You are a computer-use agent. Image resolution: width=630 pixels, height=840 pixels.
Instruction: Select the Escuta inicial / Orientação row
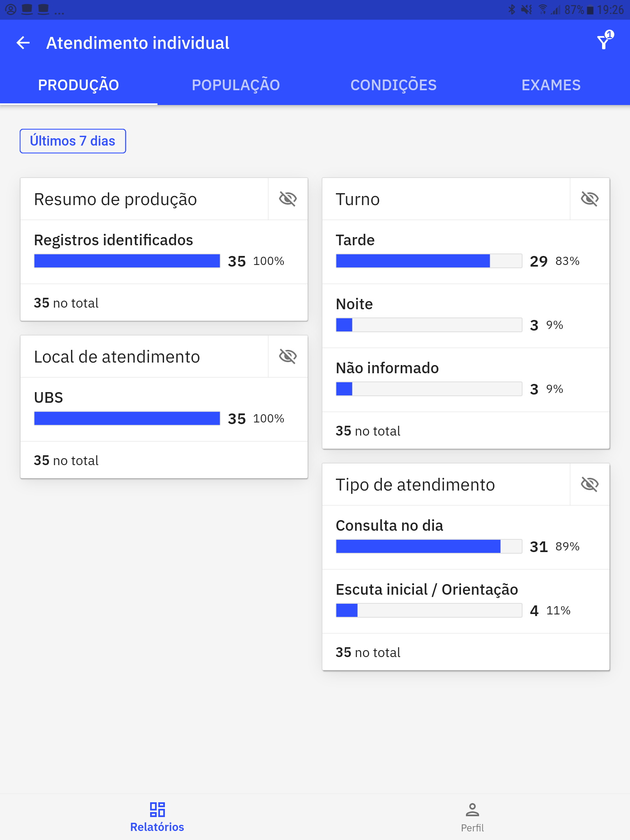(466, 601)
